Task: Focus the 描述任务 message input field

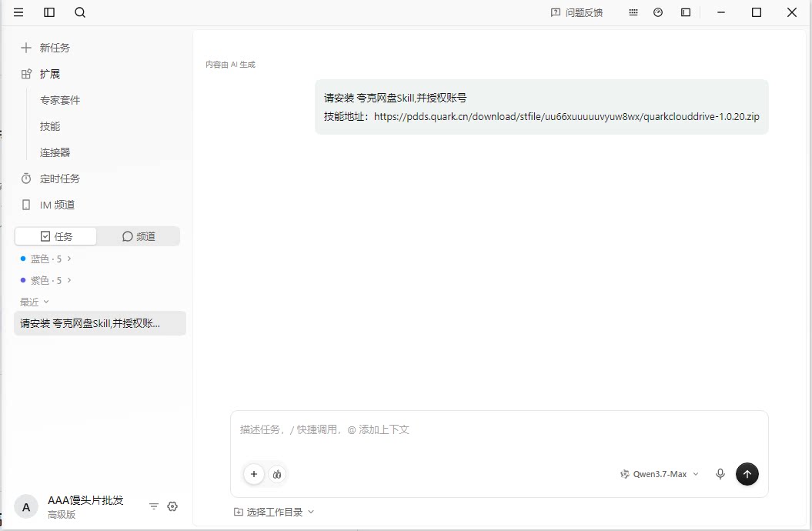Action: tap(500, 430)
